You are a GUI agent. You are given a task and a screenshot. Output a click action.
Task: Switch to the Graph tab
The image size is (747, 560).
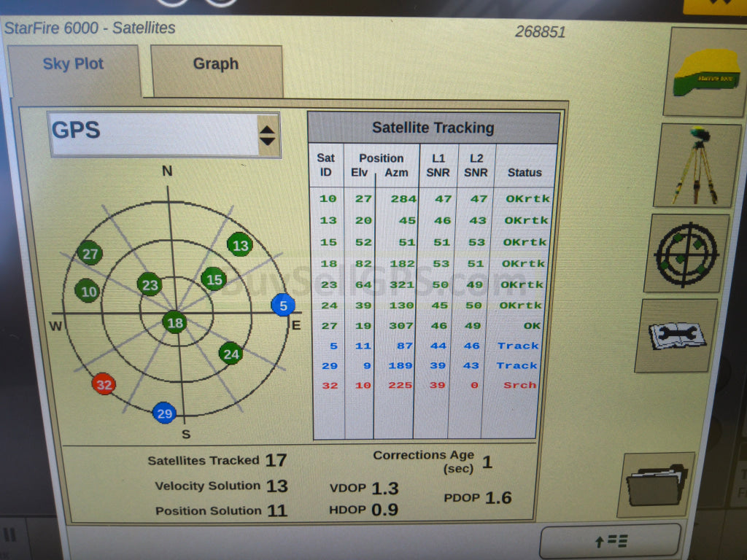point(215,65)
